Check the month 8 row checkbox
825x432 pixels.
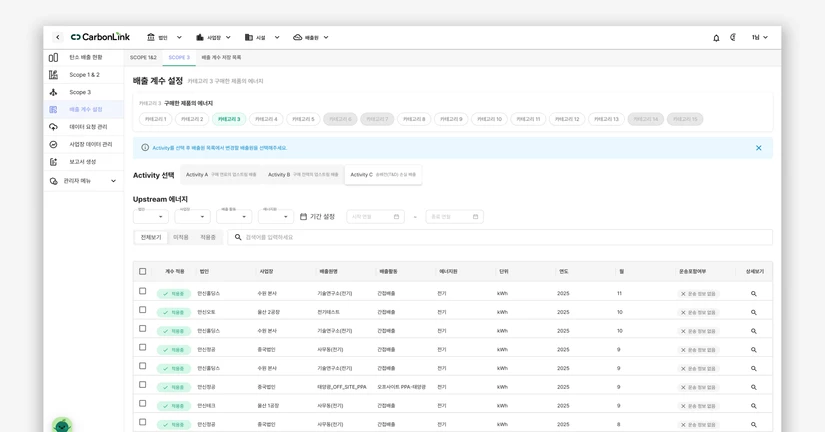tap(143, 422)
